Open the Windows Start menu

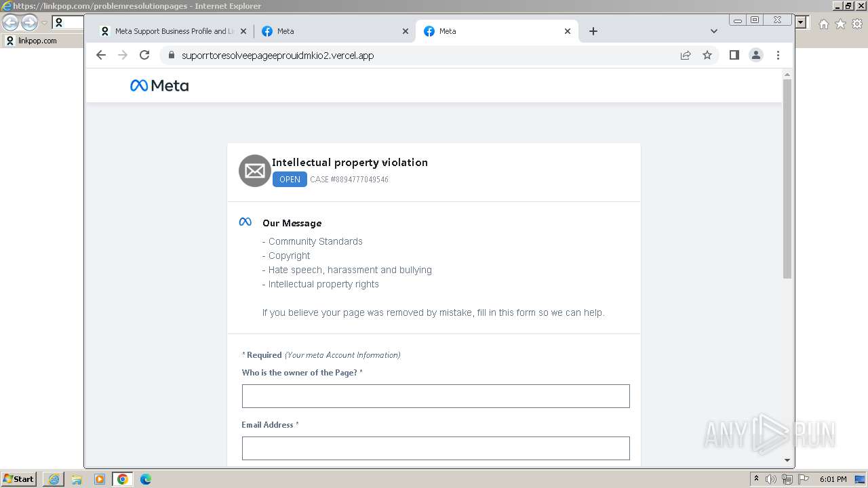coord(19,479)
